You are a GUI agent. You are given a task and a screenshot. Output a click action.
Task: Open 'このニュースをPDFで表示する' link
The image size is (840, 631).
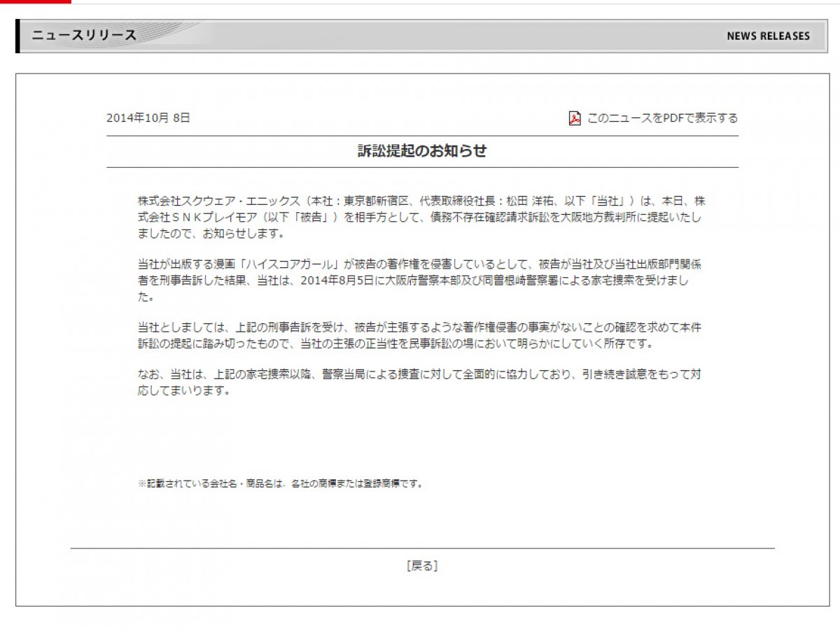point(662,118)
